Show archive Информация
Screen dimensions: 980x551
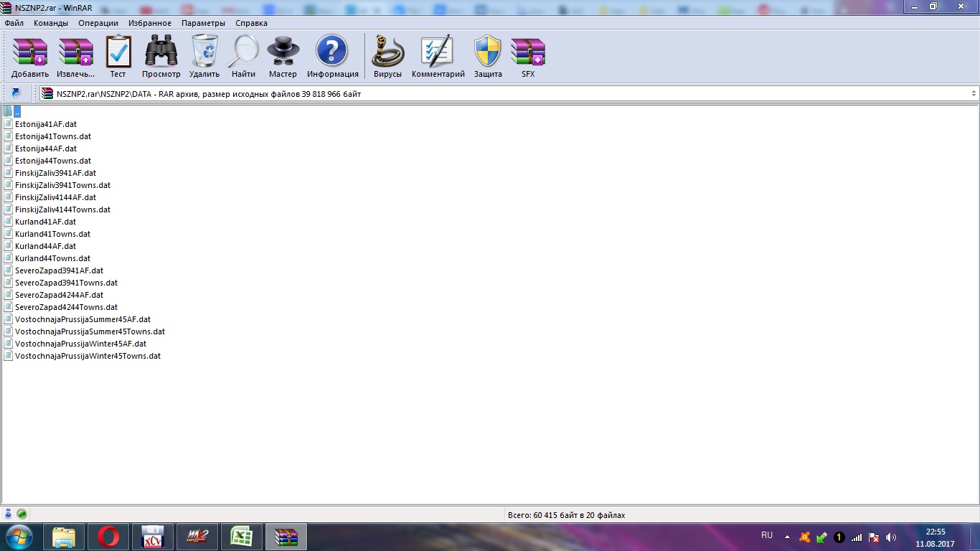332,57
